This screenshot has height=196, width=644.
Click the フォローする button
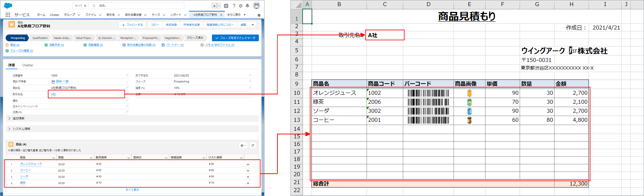pyautogui.click(x=132, y=25)
